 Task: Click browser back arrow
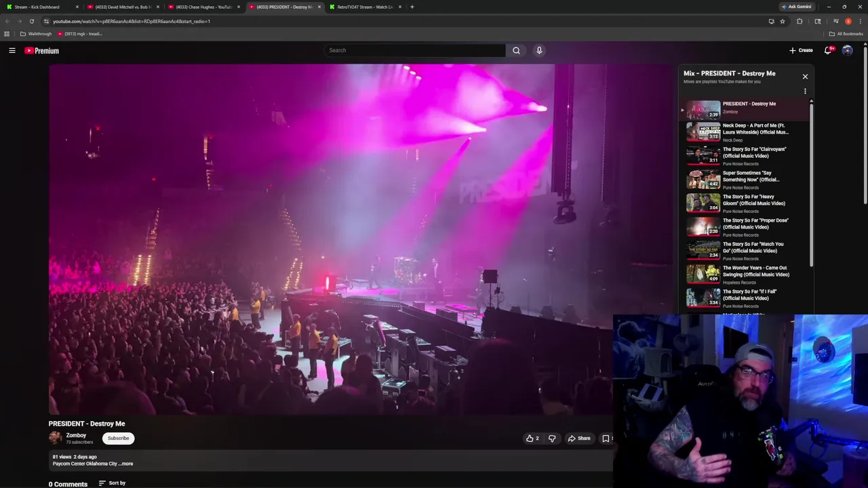click(x=7, y=21)
